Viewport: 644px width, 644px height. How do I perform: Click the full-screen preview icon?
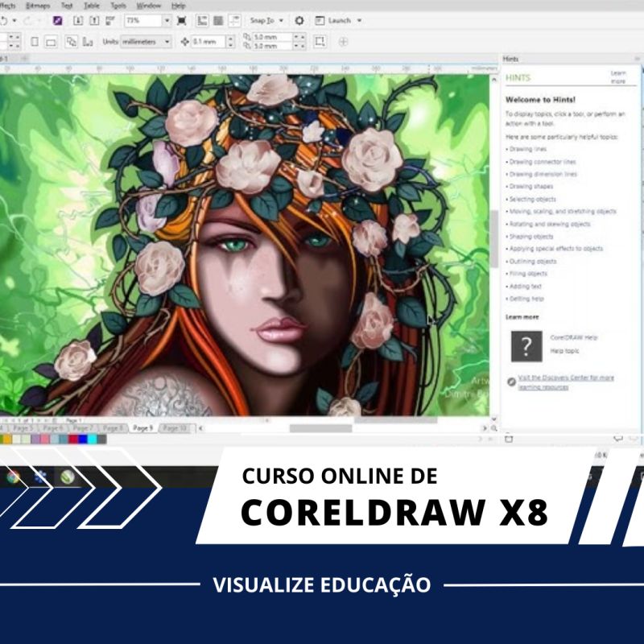point(182,21)
